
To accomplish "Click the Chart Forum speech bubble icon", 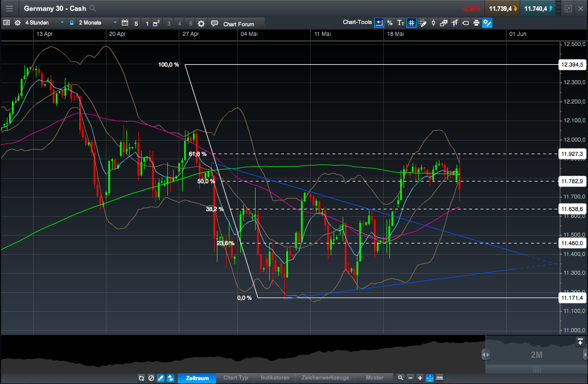I will [x=215, y=23].
